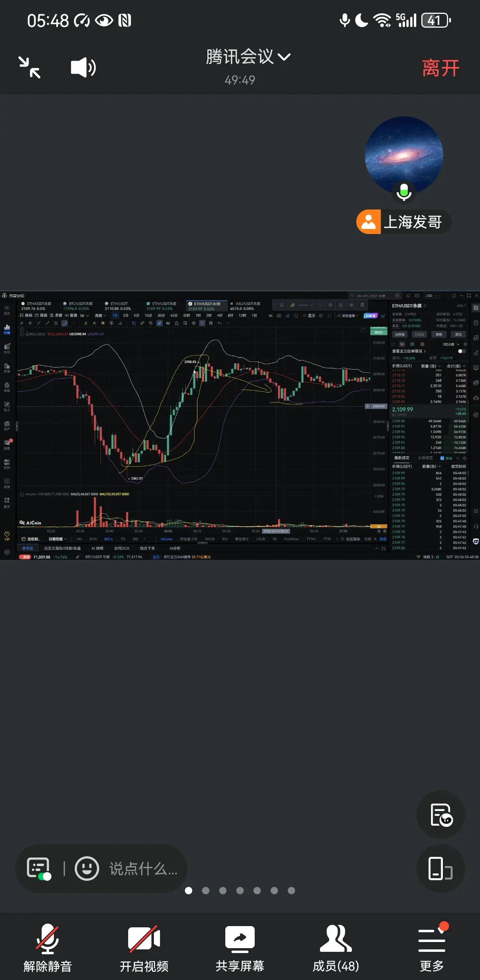
Task: Switch to the 合约DCA tab
Action: [x=122, y=548]
